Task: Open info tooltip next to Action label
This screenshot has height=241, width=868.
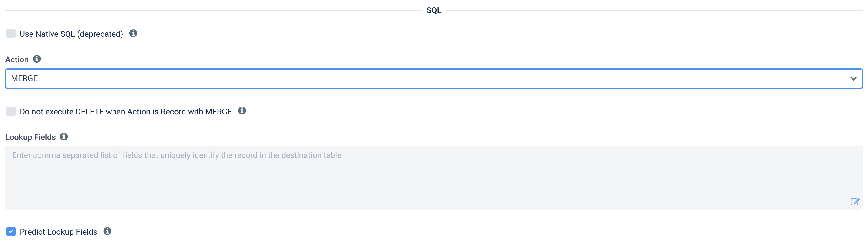Action: (x=37, y=59)
